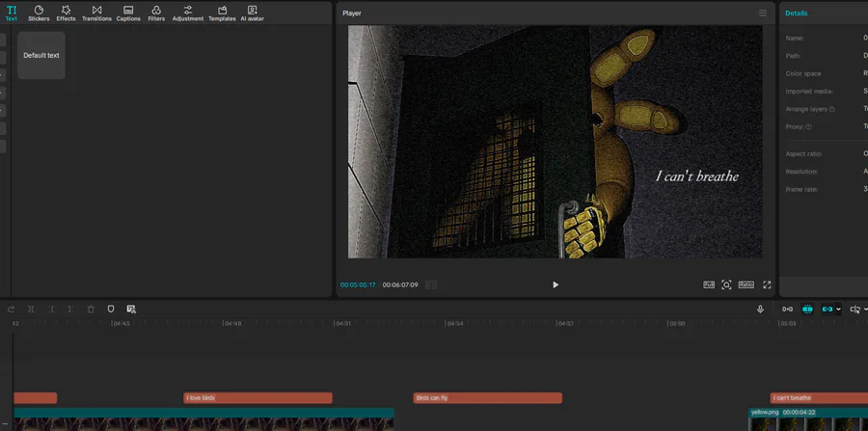868x431 pixels.
Task: Open the Effects tab
Action: (66, 13)
